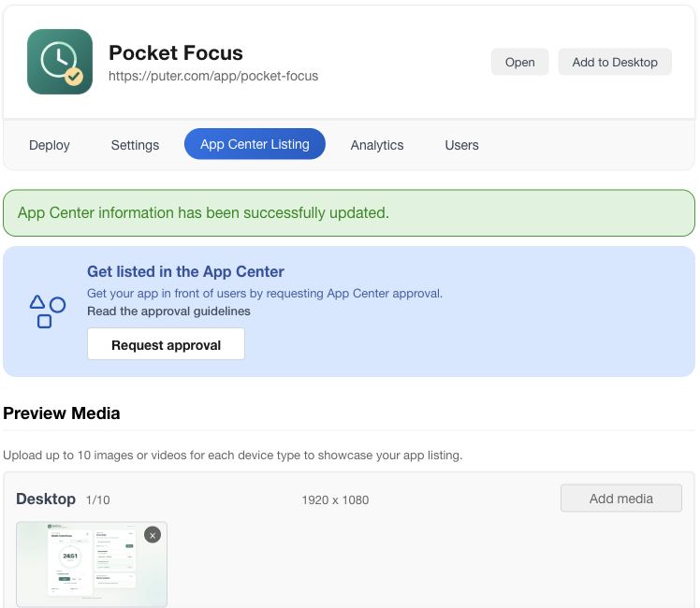The image size is (700, 608).
Task: Open Read the approval guidelines link
Action: [168, 311]
